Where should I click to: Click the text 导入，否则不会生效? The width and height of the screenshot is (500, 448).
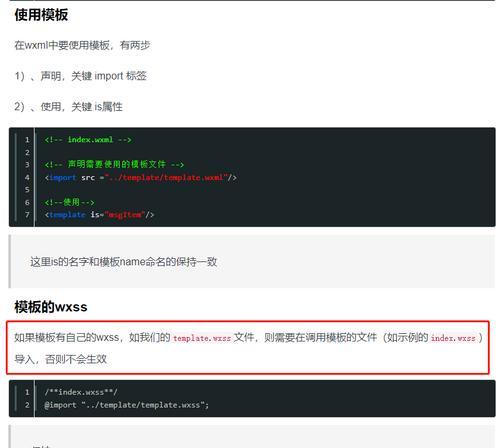pos(60,359)
